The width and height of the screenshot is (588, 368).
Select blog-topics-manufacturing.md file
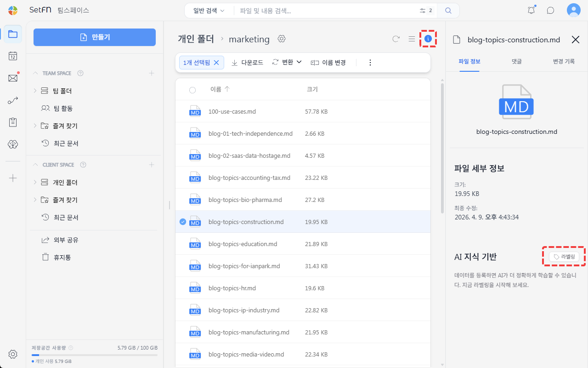pyautogui.click(x=303, y=332)
